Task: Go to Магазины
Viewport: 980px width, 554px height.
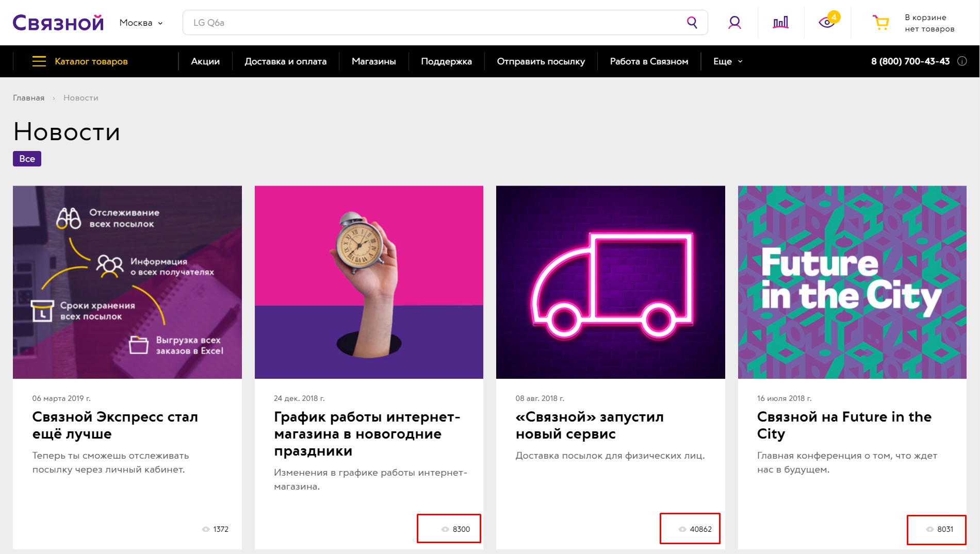Action: 374,61
